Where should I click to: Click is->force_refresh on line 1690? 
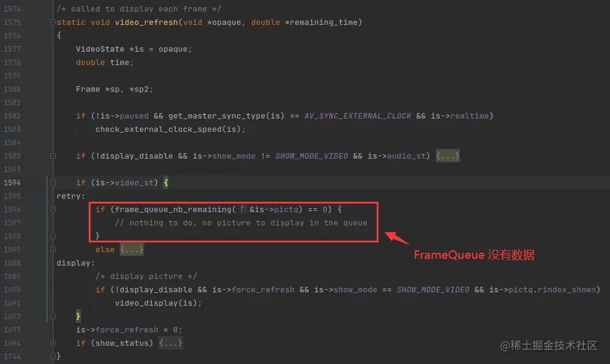253,290
